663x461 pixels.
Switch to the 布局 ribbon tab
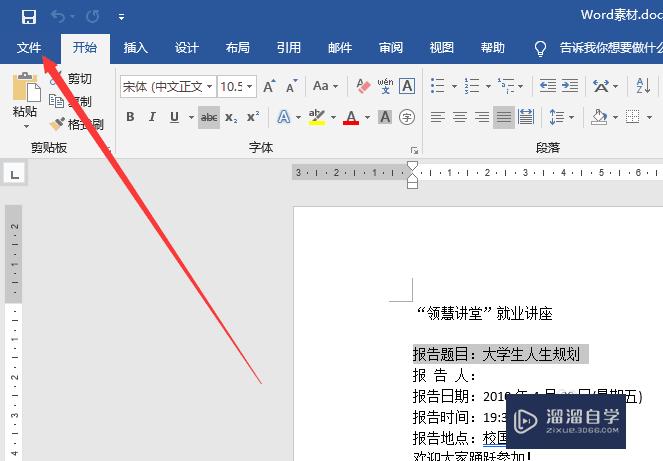[238, 47]
